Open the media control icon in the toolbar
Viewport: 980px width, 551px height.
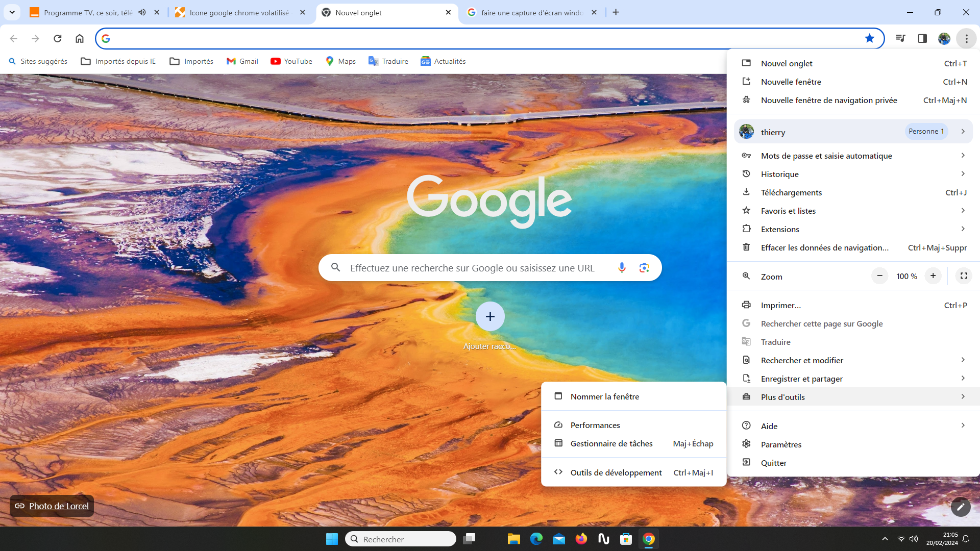[x=900, y=38]
